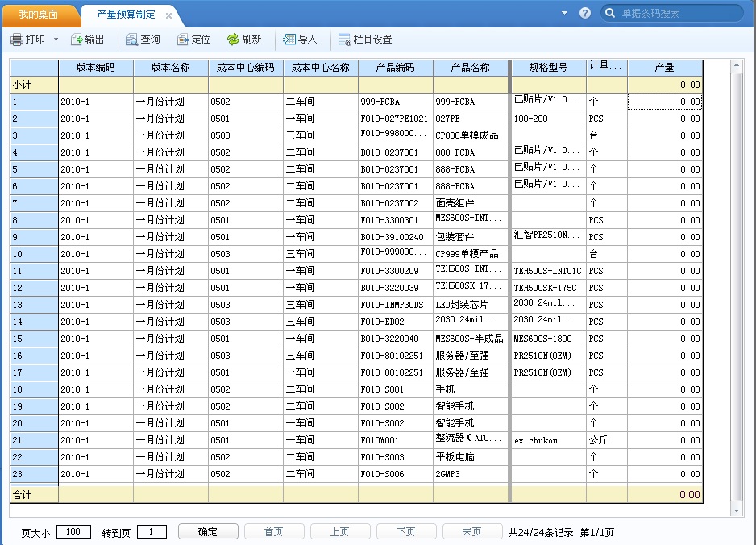Click the 产品名称 column header
756x545 pixels.
pos(471,68)
